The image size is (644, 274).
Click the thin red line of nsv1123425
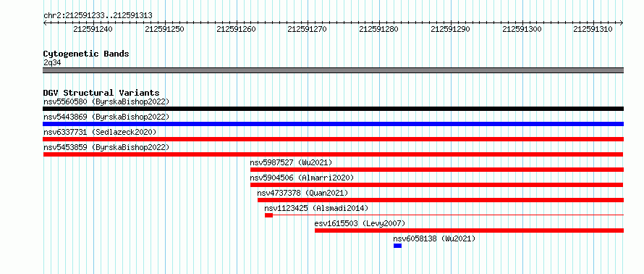(448, 215)
